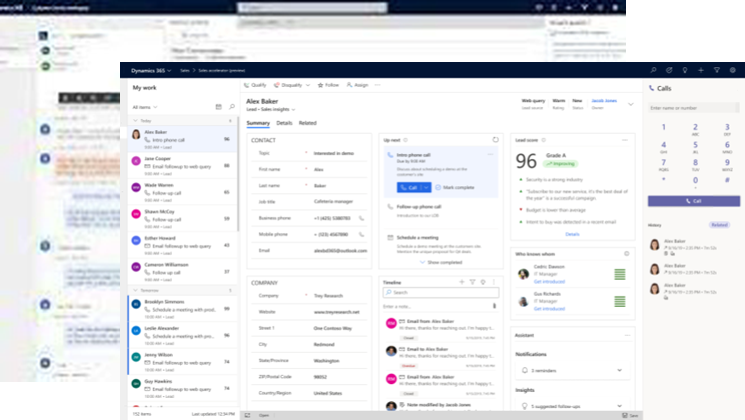
Task: Add a new Timeline entry with plus icon
Action: tap(461, 283)
